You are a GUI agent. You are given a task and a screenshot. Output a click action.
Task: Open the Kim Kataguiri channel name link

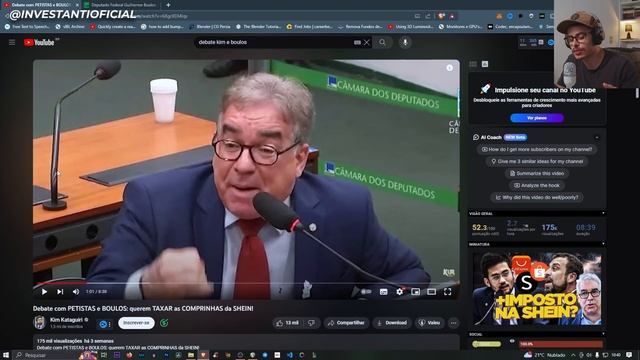tap(66, 320)
